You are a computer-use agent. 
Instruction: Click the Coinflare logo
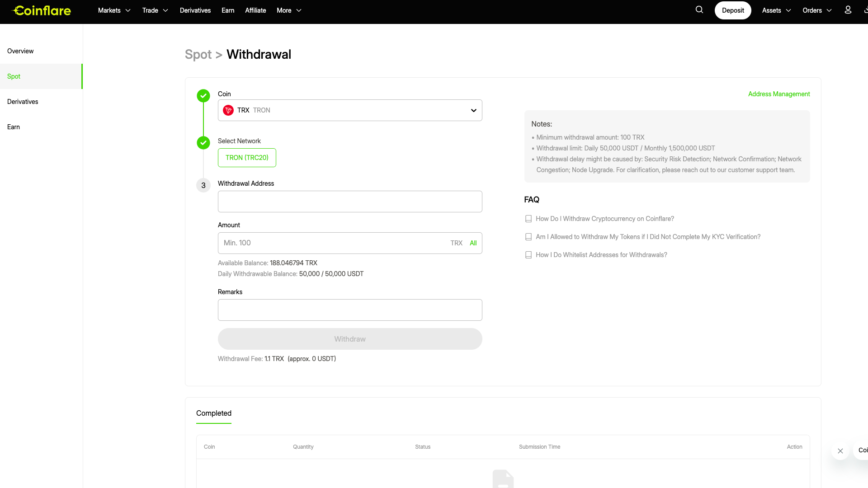click(41, 10)
